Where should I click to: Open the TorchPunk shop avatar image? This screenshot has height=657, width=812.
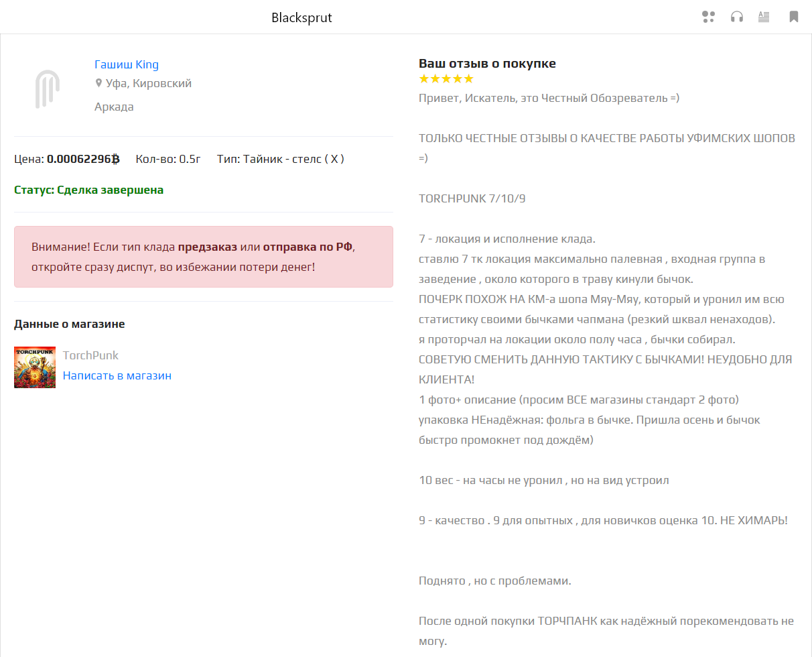35,367
